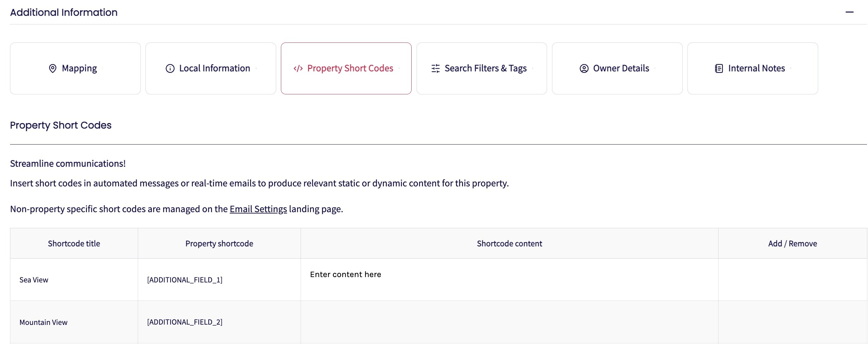Select the [ADDITIONAL_FIELD_2] shortcode text
The width and height of the screenshot is (868, 344).
coord(185,322)
